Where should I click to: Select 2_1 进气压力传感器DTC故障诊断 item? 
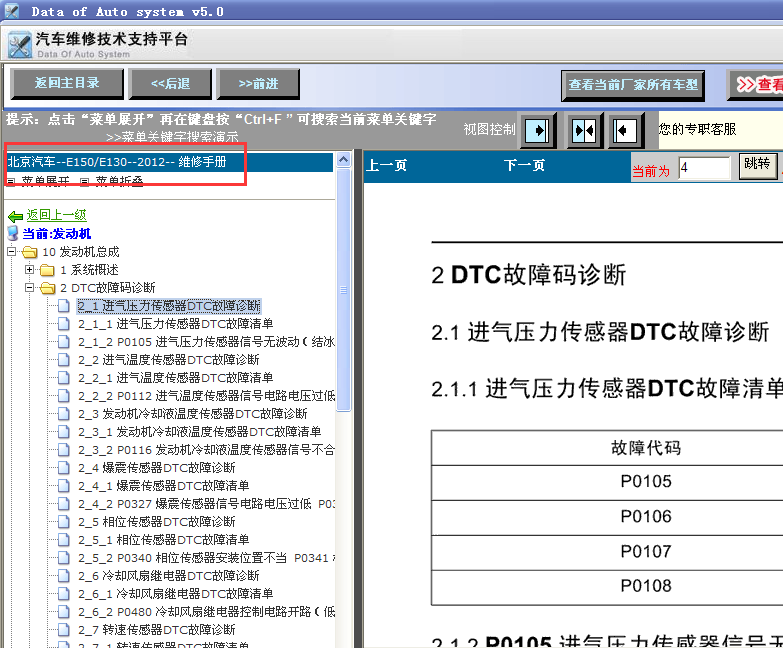coord(169,306)
